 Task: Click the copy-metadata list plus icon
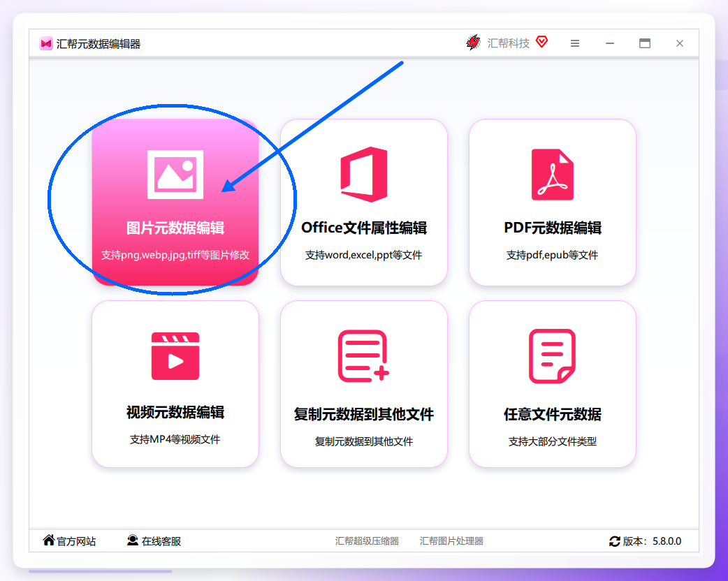(x=363, y=356)
